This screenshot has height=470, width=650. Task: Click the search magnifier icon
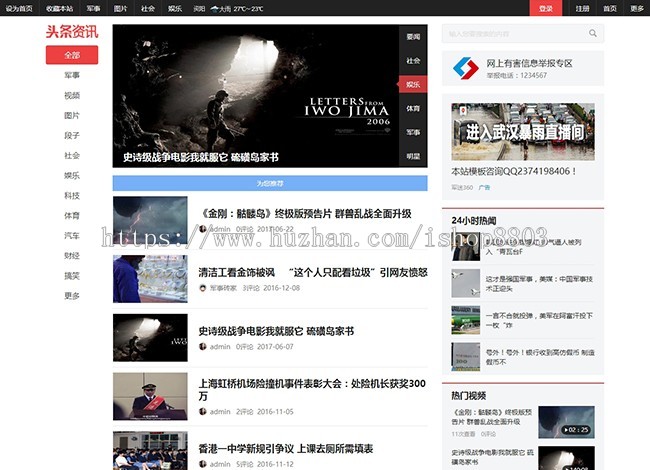pos(593,33)
